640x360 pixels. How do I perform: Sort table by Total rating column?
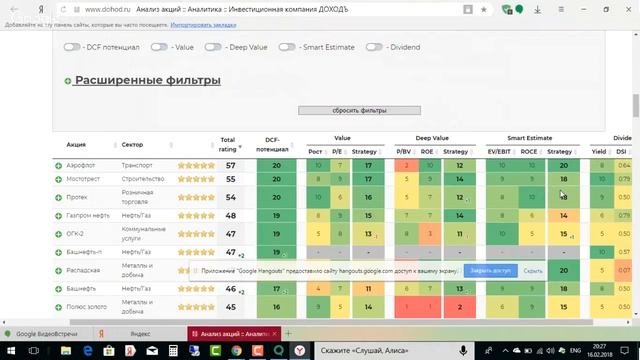pos(228,144)
